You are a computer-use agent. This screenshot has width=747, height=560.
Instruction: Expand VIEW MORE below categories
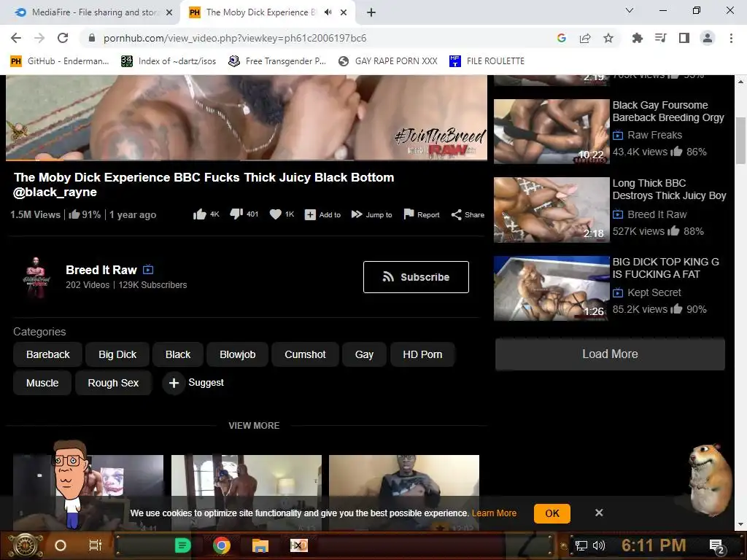tap(254, 426)
